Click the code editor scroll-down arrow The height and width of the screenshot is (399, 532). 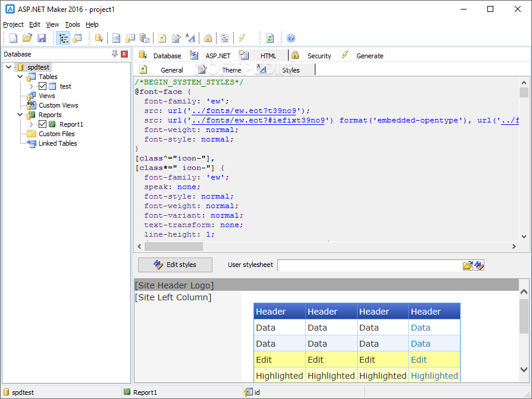tap(524, 236)
